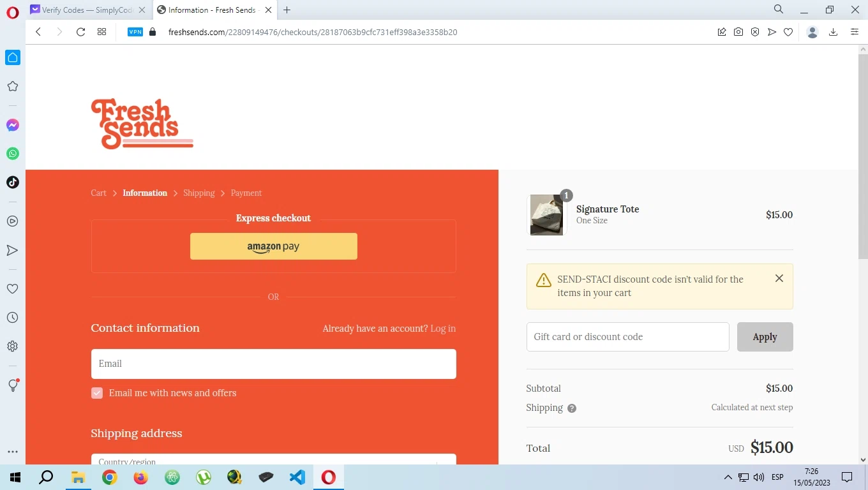
Task: Click Log in link
Action: (x=443, y=329)
